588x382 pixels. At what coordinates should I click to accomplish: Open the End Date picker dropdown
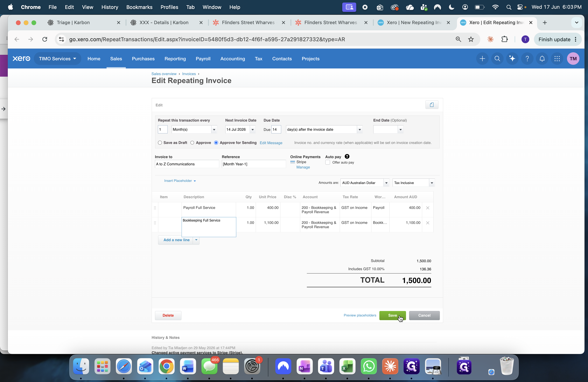pos(401,129)
